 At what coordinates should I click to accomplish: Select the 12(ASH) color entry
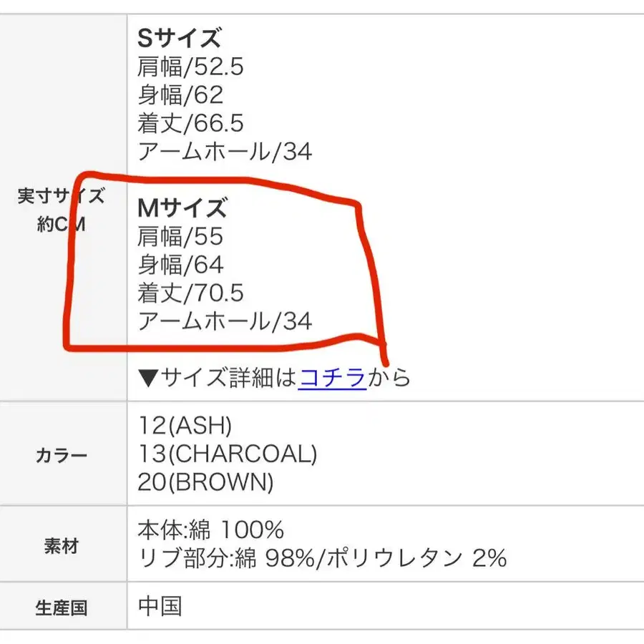(185, 426)
